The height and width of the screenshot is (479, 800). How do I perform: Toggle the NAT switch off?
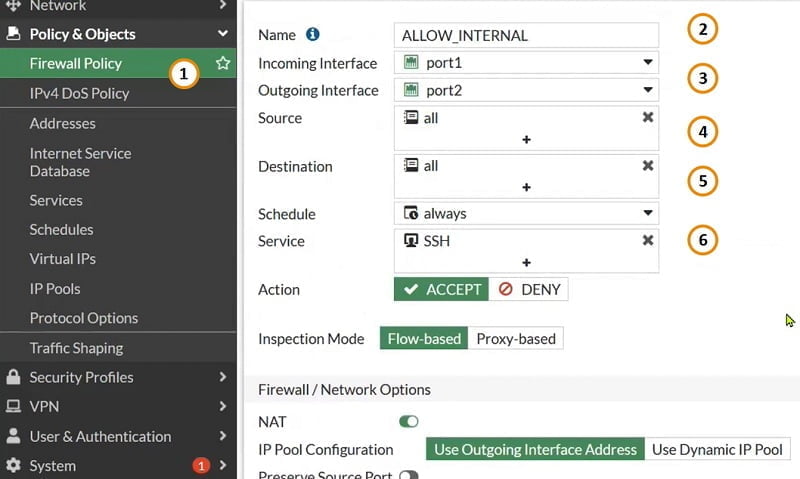409,421
